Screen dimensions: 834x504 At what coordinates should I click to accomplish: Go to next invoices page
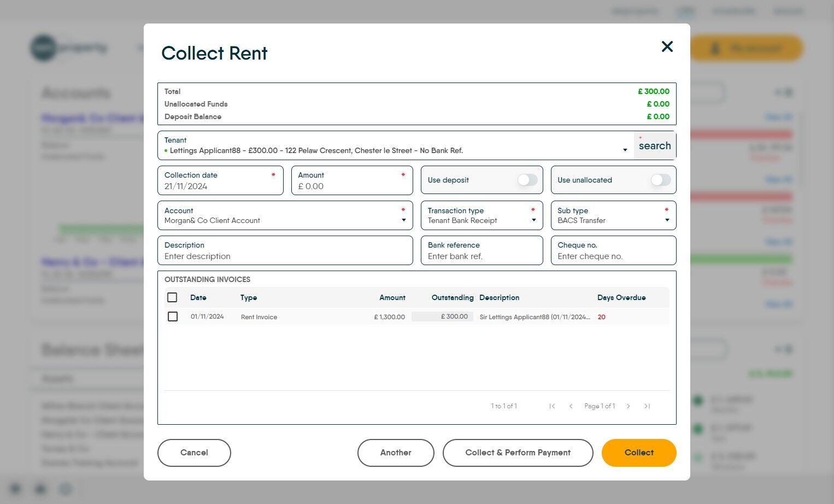[629, 406]
